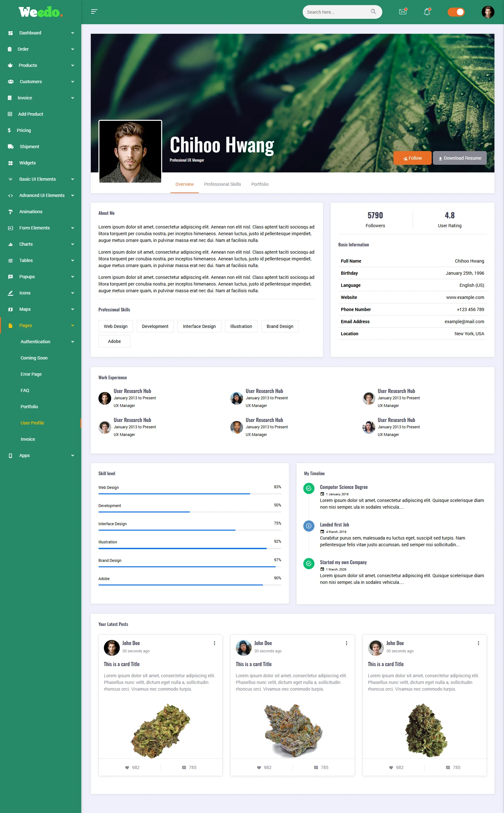Click the Download Resume button
Viewport: 504px width, 813px height.
[460, 158]
